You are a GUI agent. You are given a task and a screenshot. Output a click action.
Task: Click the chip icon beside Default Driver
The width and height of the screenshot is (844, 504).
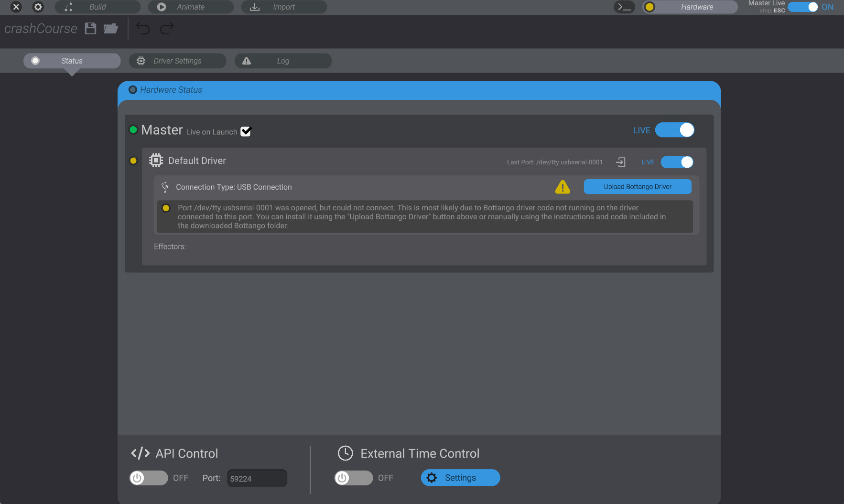[x=156, y=160]
